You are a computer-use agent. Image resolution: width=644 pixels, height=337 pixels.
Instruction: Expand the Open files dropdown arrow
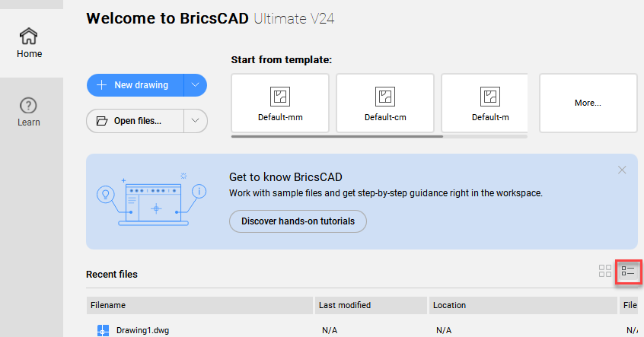[196, 120]
